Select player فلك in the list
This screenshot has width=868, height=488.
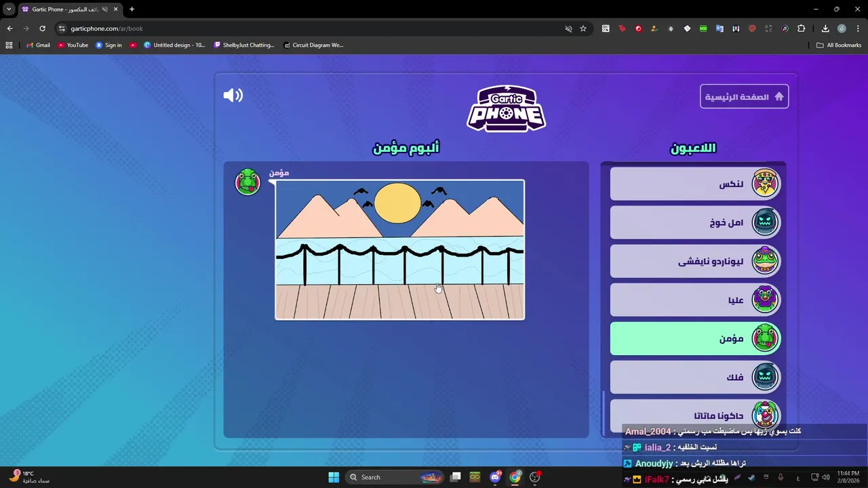(695, 377)
